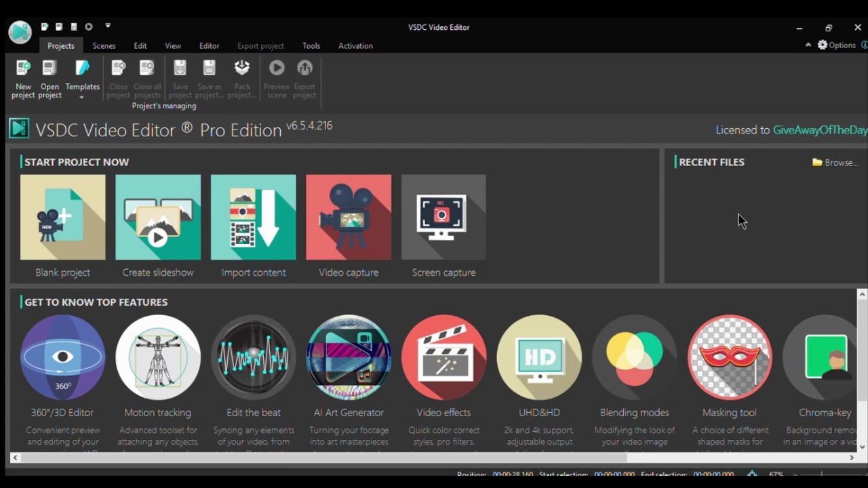Click the vertical scrollbar up arrow

pos(863,294)
